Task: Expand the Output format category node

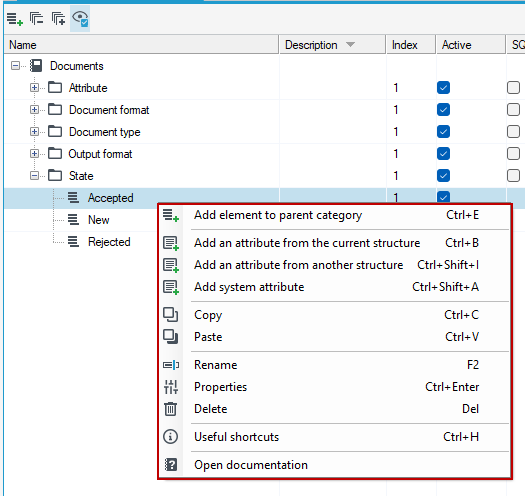Action: [34, 154]
